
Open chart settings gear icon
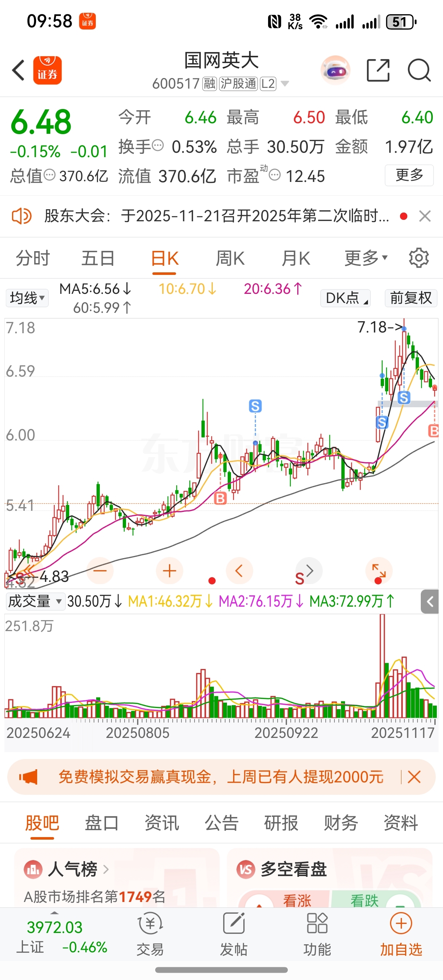point(419,258)
